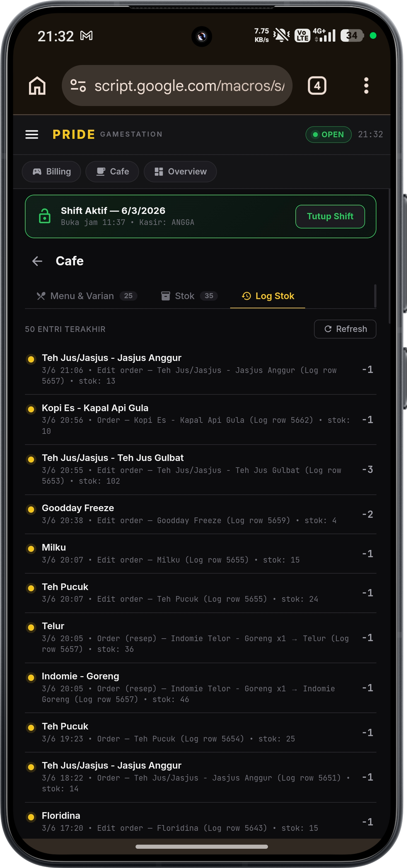
Task: Select the Goodday Freeze log entry
Action: coord(200,514)
